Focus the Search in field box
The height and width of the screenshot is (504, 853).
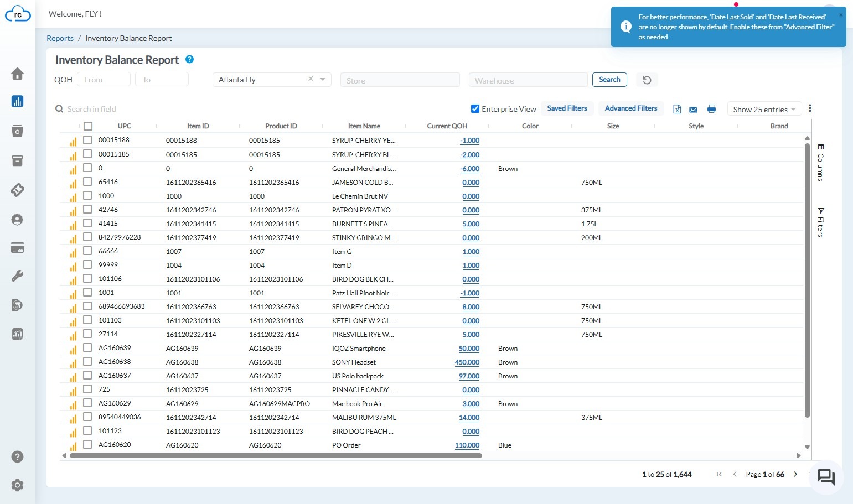pyautogui.click(x=91, y=109)
